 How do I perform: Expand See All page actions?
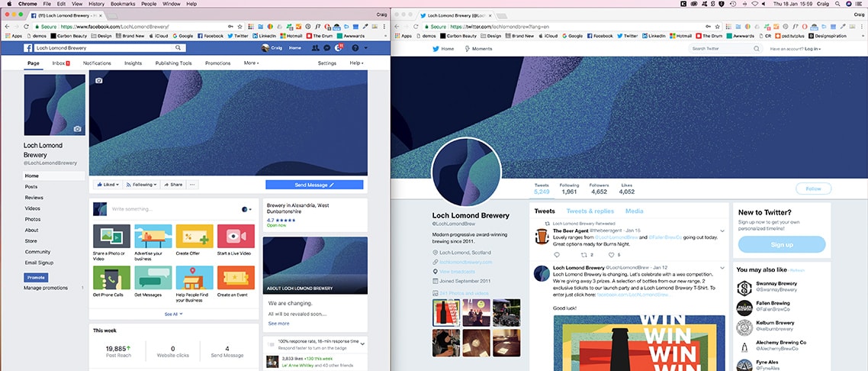click(173, 314)
